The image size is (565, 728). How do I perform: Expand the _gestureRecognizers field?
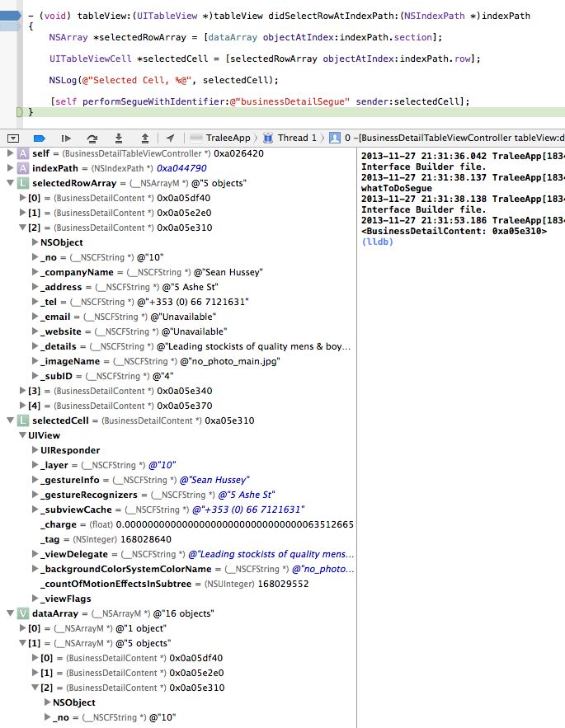[x=35, y=495]
